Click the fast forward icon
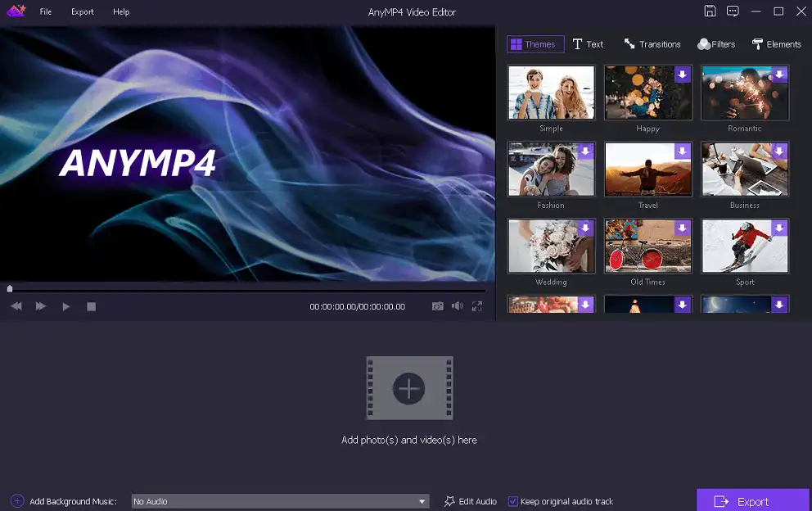Image resolution: width=812 pixels, height=511 pixels. pyautogui.click(x=41, y=306)
